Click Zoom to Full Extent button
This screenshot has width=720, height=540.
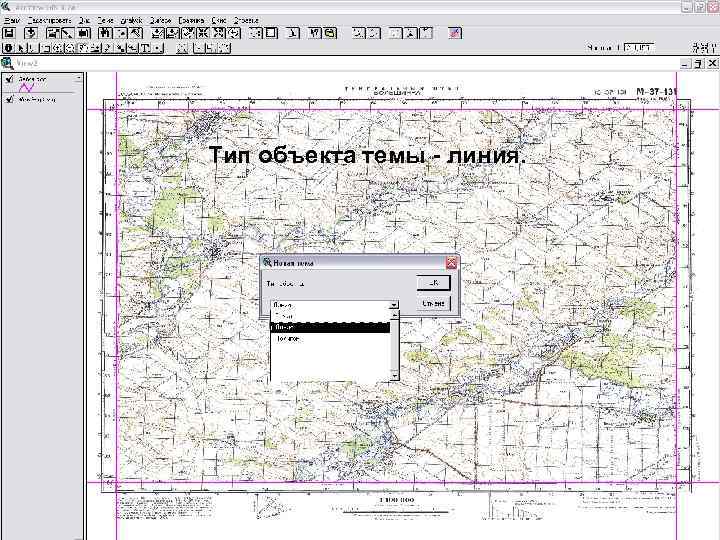pos(158,33)
